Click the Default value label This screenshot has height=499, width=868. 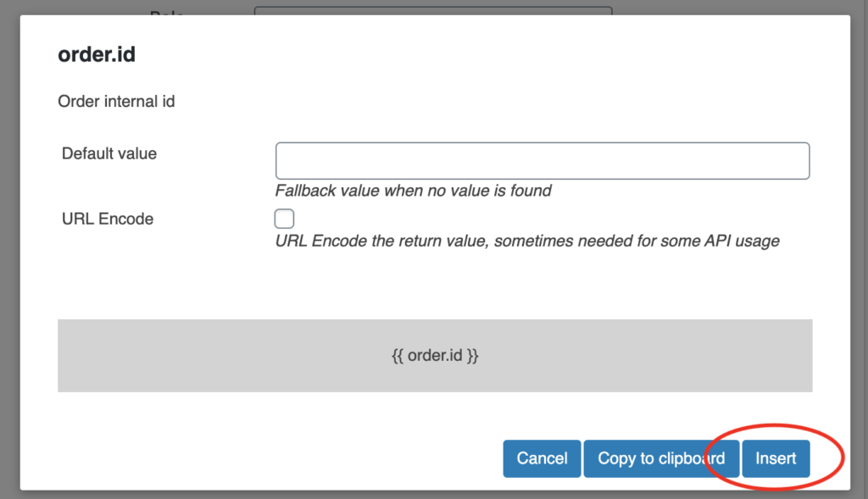[109, 153]
